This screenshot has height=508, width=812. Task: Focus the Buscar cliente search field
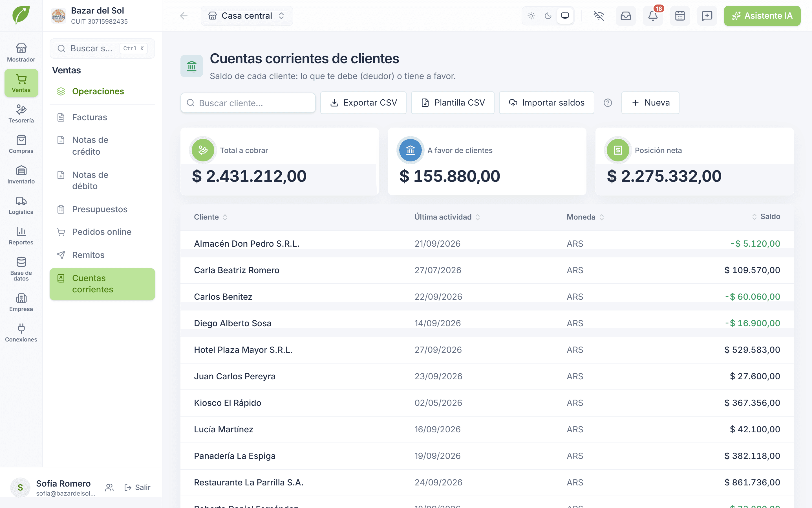[x=248, y=103]
